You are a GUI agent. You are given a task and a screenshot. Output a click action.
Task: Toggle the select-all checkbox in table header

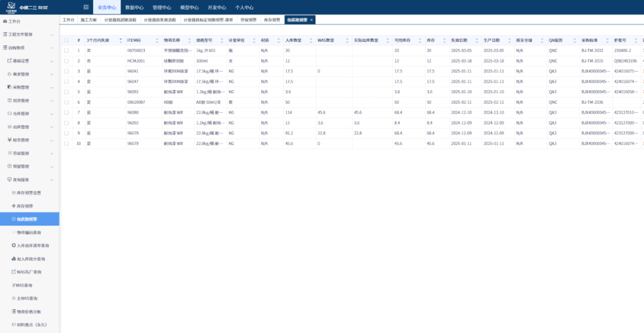pyautogui.click(x=67, y=40)
